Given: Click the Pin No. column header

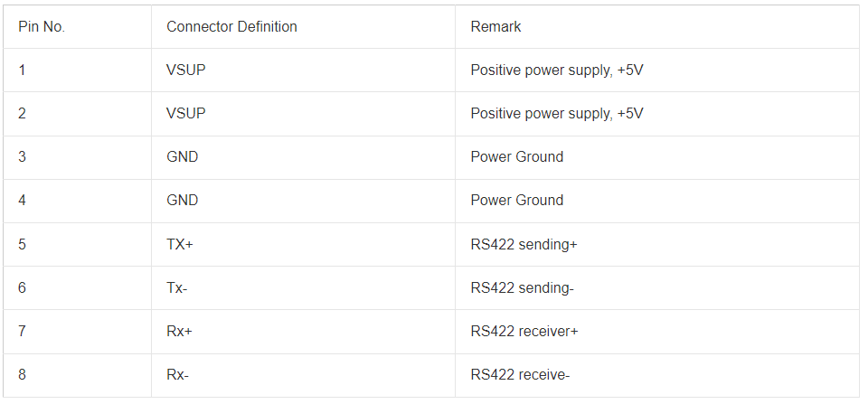Looking at the screenshot, I should (77, 26).
